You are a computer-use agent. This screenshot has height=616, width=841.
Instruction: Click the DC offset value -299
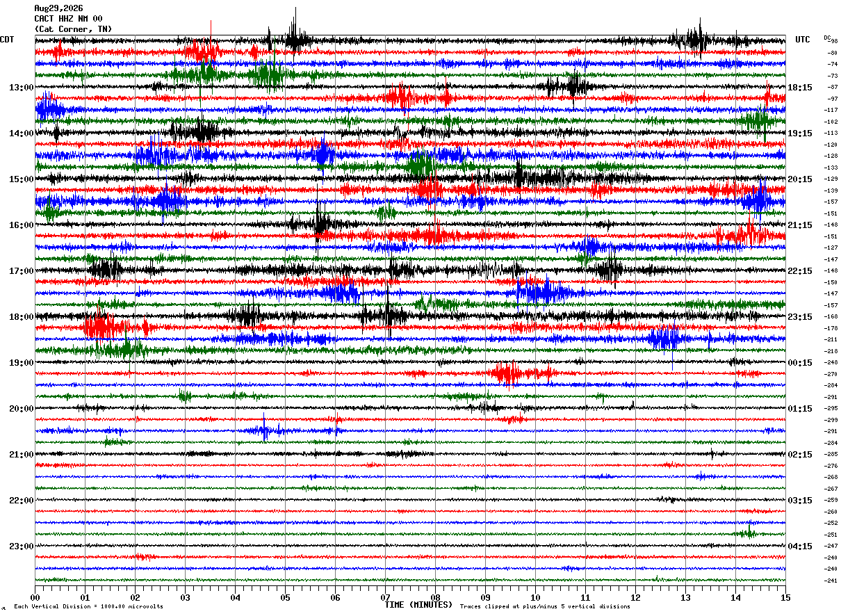(x=831, y=420)
